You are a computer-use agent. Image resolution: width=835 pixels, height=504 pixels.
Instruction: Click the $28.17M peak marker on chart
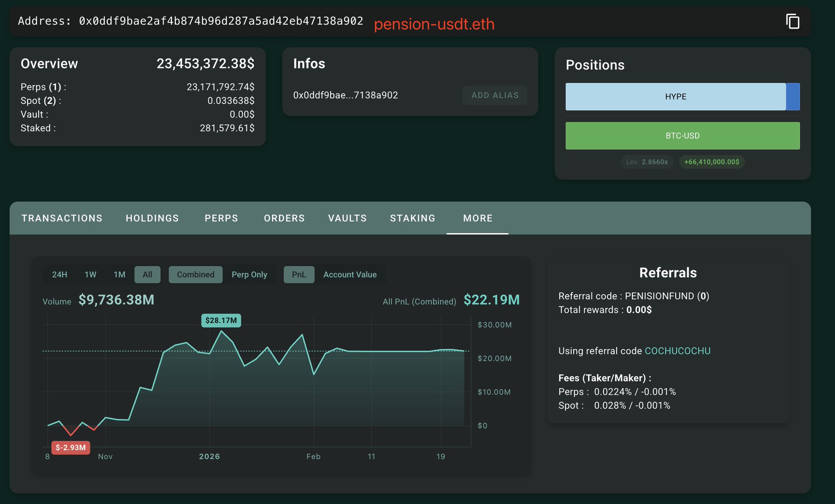coord(221,321)
